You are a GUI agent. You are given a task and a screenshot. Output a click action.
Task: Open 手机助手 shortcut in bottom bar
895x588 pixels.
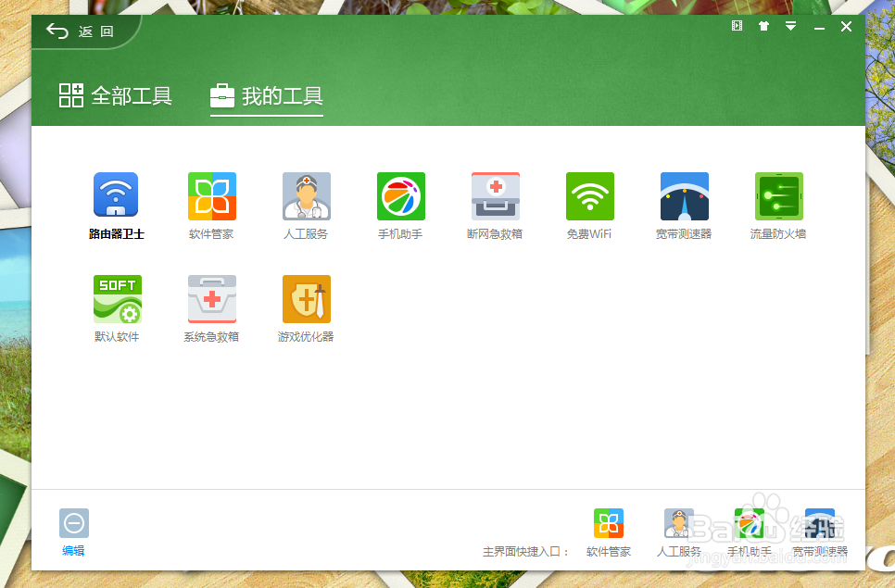point(749,523)
